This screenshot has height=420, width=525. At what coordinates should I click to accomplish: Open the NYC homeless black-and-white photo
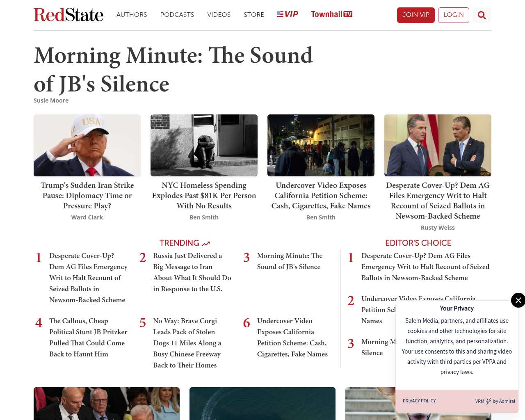click(x=204, y=145)
